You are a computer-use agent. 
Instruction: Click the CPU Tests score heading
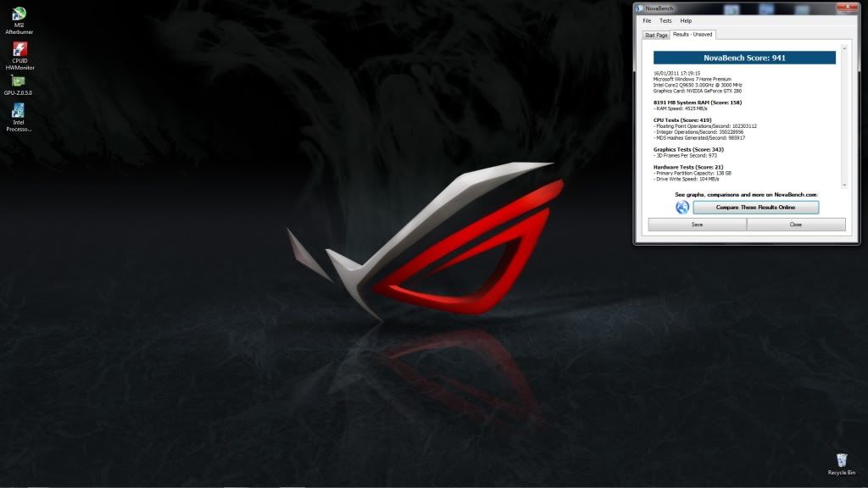pyautogui.click(x=682, y=120)
